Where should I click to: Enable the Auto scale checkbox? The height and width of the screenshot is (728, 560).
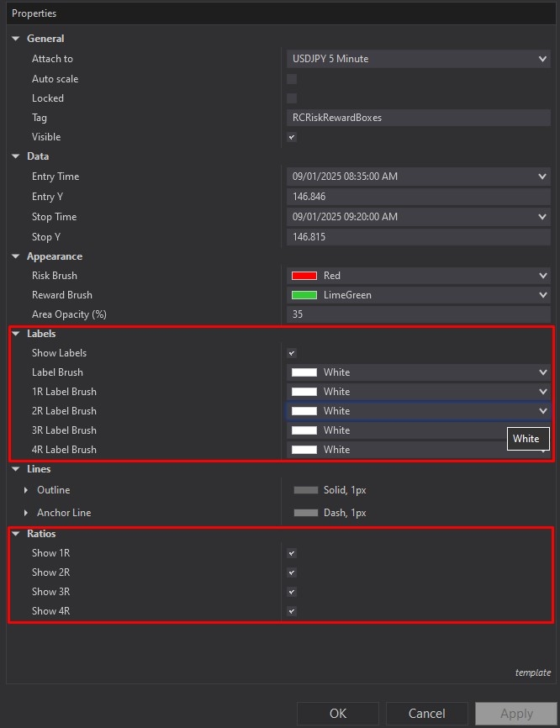click(291, 78)
